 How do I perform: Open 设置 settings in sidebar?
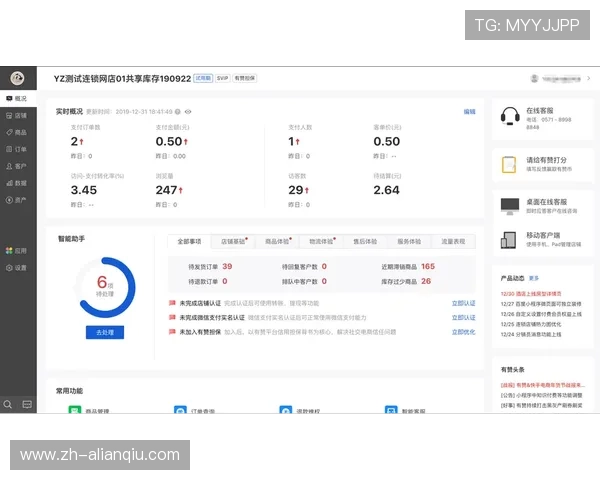point(17,268)
